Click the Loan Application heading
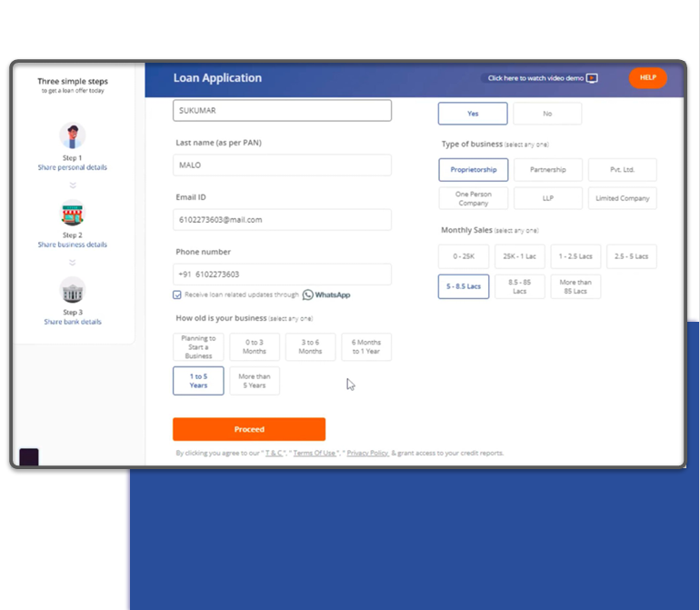Screen dimensions: 700x610 (217, 78)
